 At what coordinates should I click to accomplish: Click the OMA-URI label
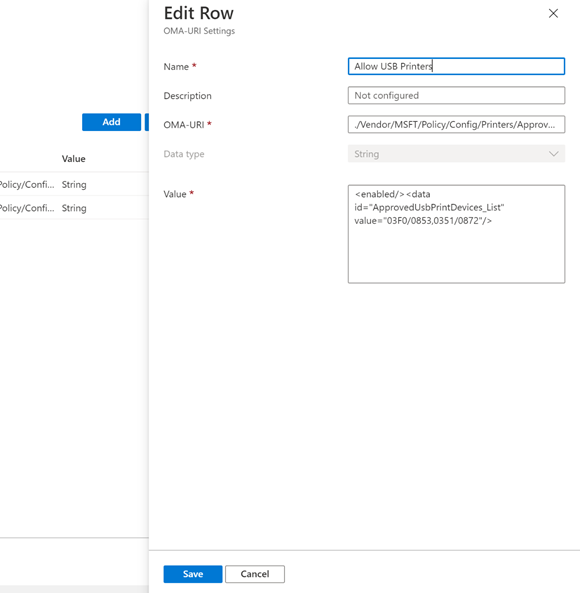[184, 125]
